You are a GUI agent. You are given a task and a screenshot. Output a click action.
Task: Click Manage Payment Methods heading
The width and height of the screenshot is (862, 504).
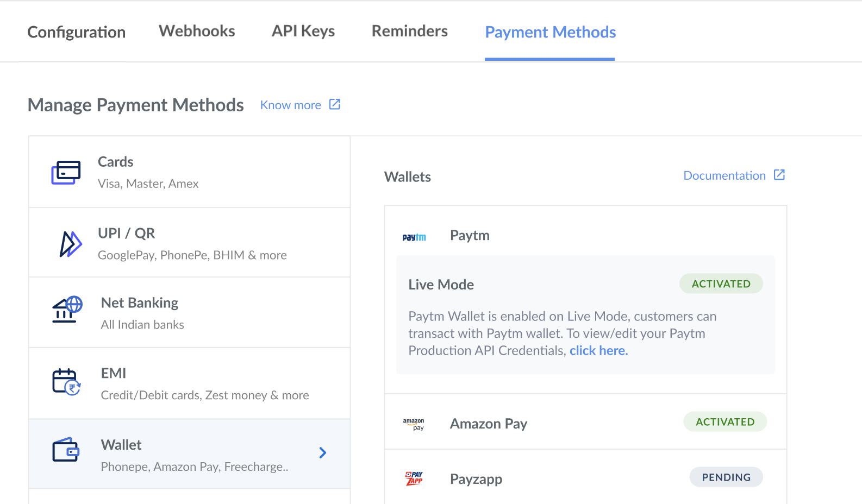pos(135,105)
